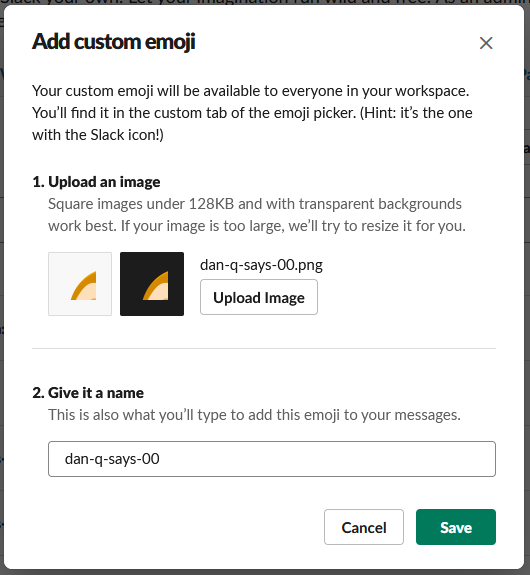Viewport: 530px width, 575px height.
Task: Click the "type to add this emoji" hint
Action: click(254, 415)
